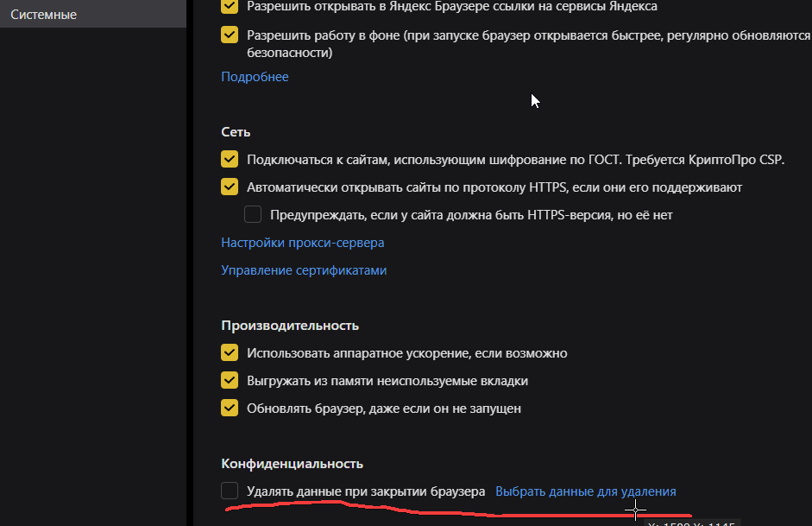The width and height of the screenshot is (812, 526).
Task: Uncheck automatic HTTPS opening of sites
Action: tap(230, 187)
